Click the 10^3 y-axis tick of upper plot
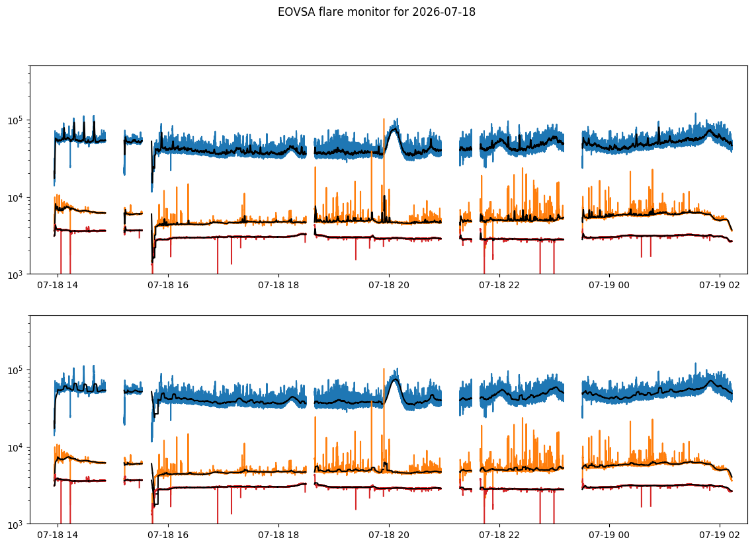The height and width of the screenshot is (546, 756). coord(17,274)
